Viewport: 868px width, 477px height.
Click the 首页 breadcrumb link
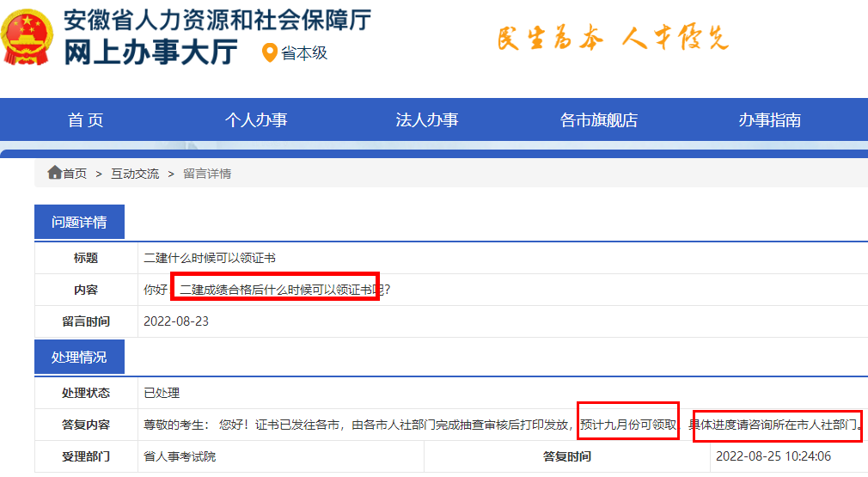75,174
